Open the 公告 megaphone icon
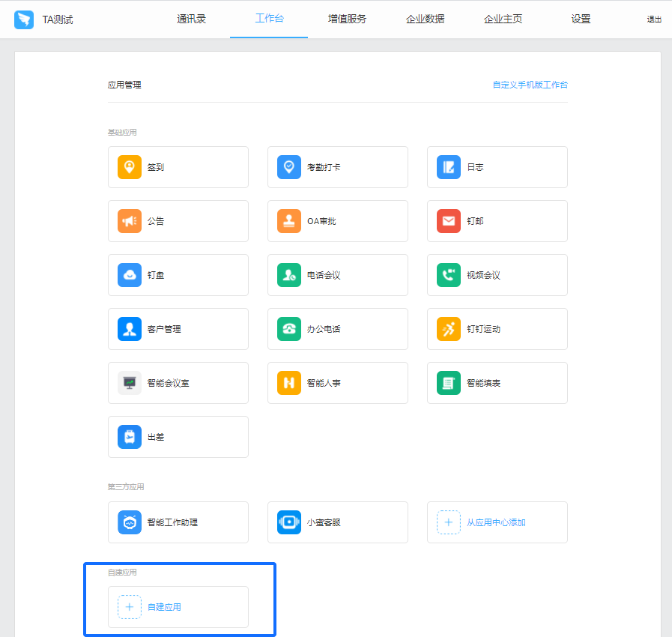672x637 pixels. tap(130, 221)
